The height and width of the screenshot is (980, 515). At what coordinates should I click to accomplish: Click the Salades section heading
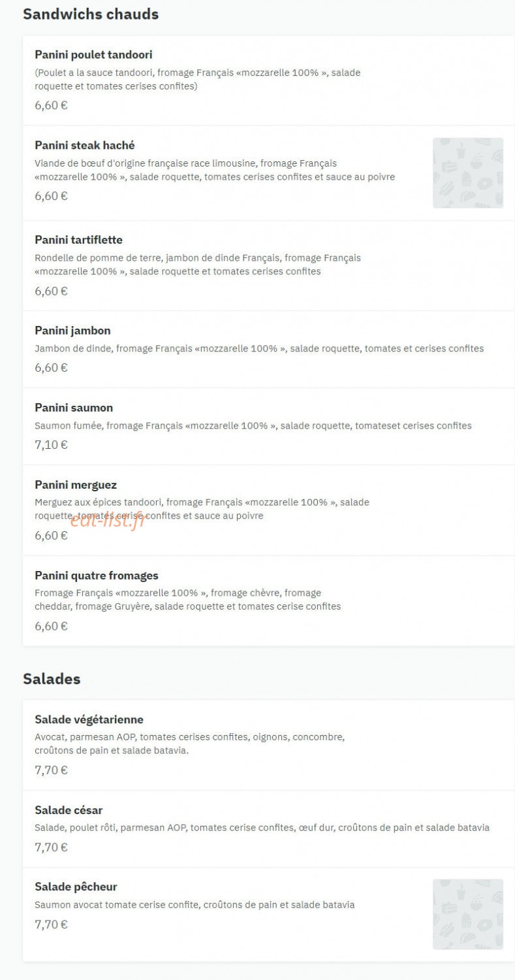coord(52,679)
